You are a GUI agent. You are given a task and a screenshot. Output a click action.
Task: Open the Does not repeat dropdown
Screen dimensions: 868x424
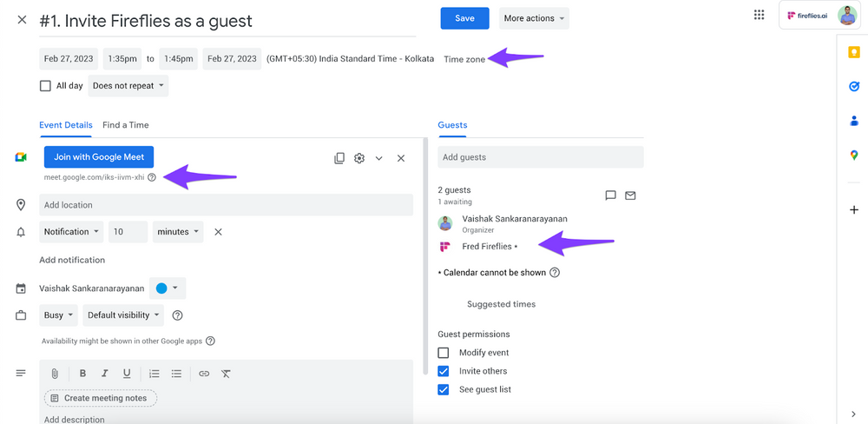point(128,86)
